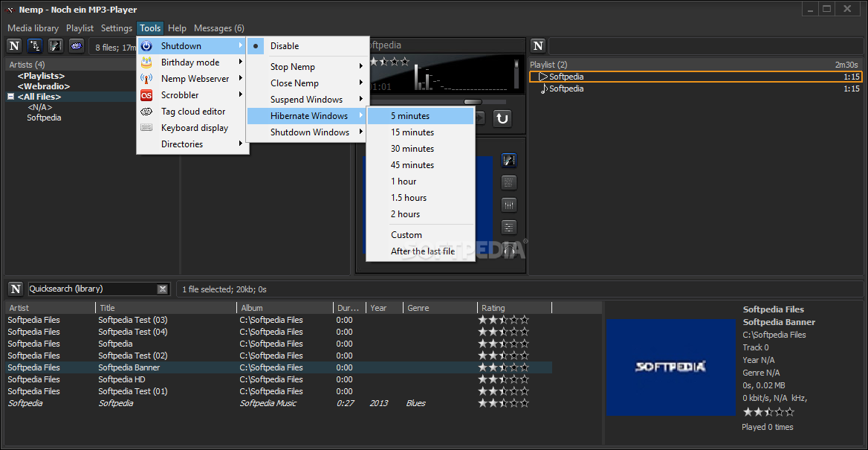Choose hibernate after 45 minutes
This screenshot has height=450, width=868.
[x=420, y=165]
